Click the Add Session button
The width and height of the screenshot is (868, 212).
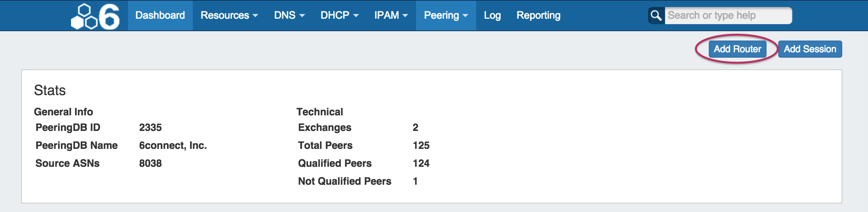click(x=810, y=49)
